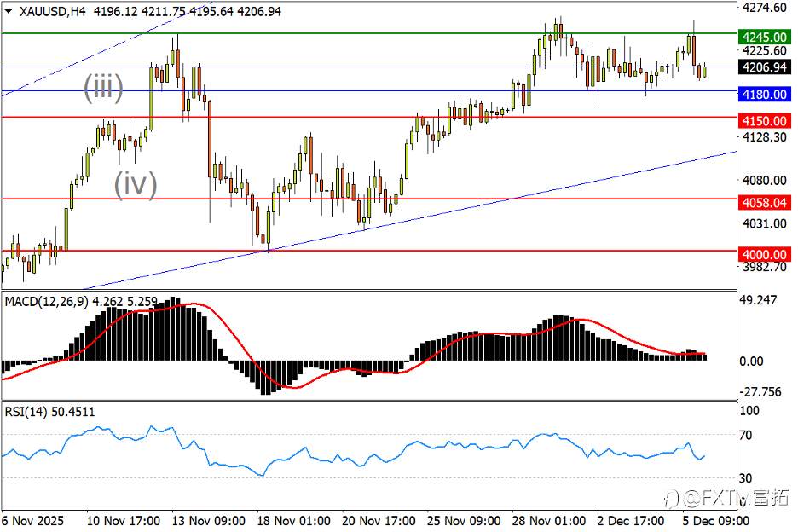The image size is (798, 532).
Task: Select the MACD zero level 0.00 label
Action: tap(751, 361)
